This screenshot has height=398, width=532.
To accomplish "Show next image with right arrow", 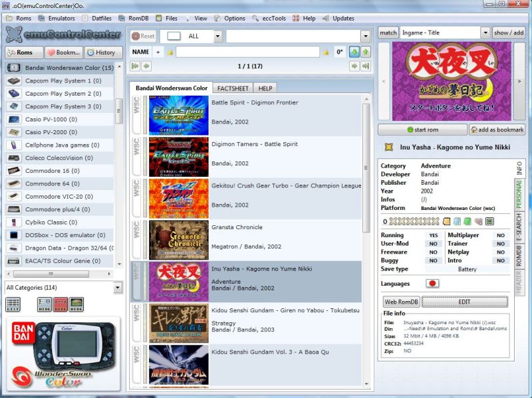I will [519, 81].
